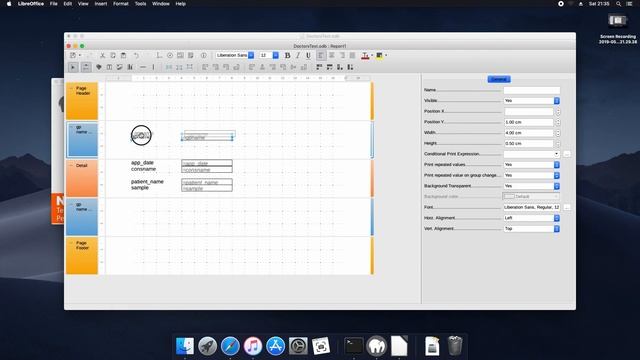Select the General properties tab

(499, 79)
